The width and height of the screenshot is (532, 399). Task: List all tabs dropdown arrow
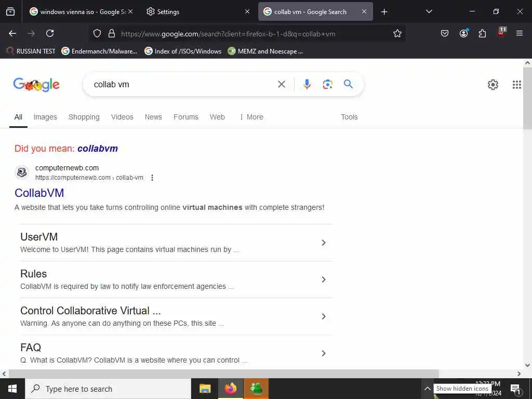tap(429, 11)
